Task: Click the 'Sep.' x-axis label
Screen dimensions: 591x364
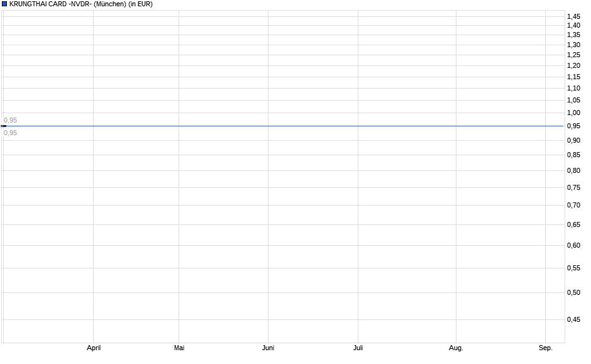Action: tap(545, 348)
